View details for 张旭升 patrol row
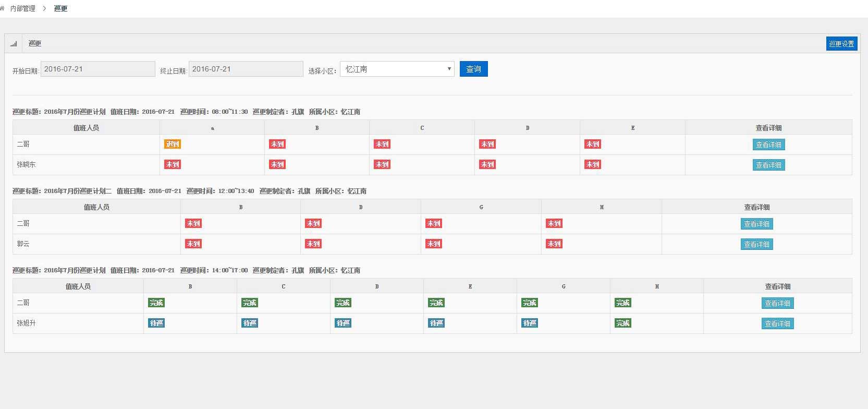The width and height of the screenshot is (868, 409). 778,323
